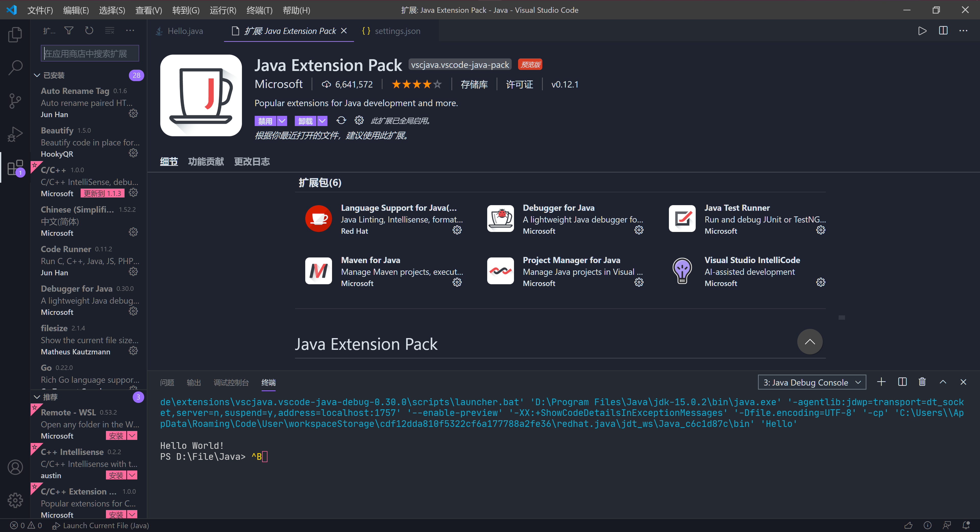Open the Extensions view icon

15,168
